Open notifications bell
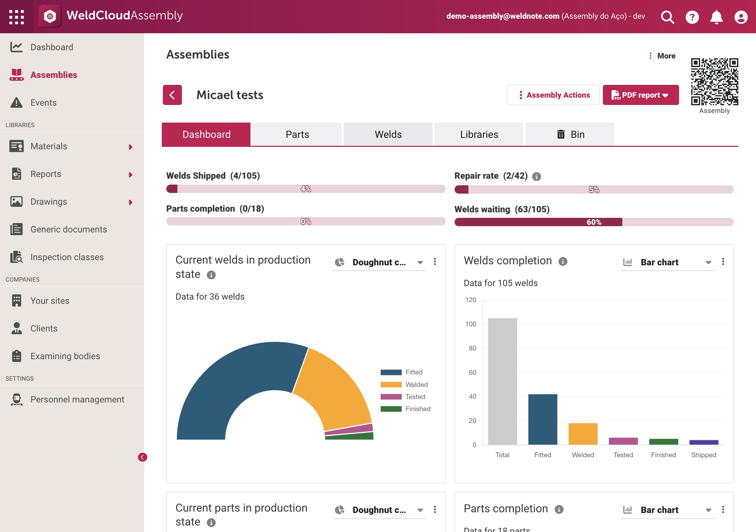756x532 pixels. (716, 17)
